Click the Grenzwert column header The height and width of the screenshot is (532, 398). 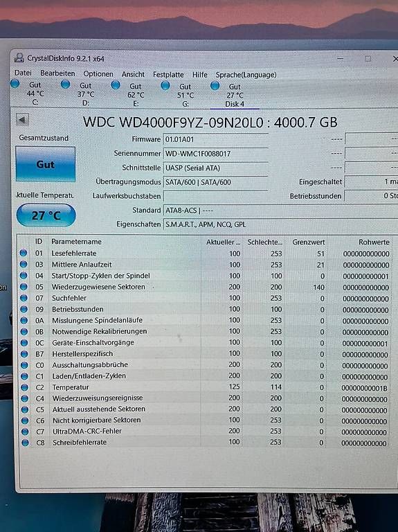[308, 242]
